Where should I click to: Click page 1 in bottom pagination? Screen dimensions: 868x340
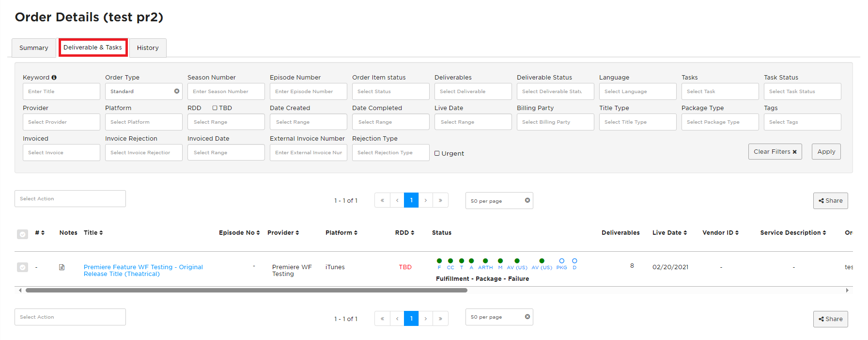click(x=411, y=319)
